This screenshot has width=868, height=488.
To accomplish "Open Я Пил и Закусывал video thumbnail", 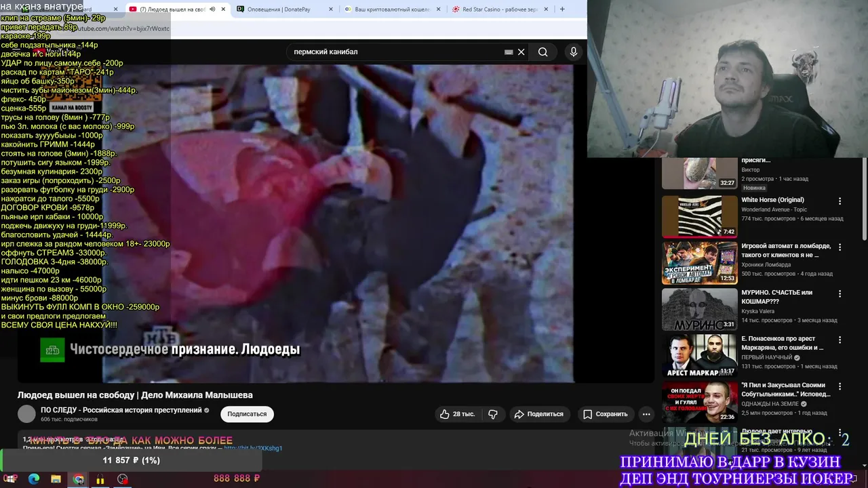I will click(699, 401).
